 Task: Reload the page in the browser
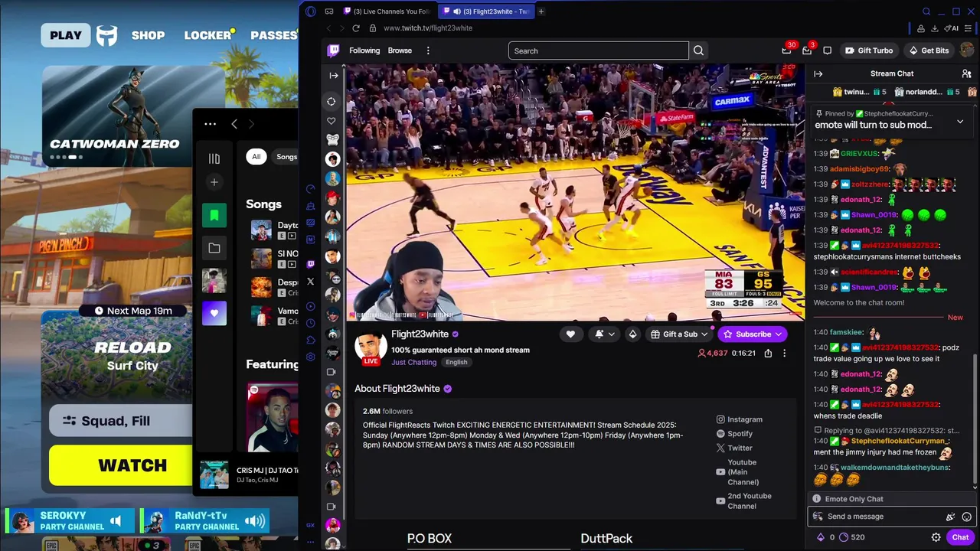[x=356, y=28]
